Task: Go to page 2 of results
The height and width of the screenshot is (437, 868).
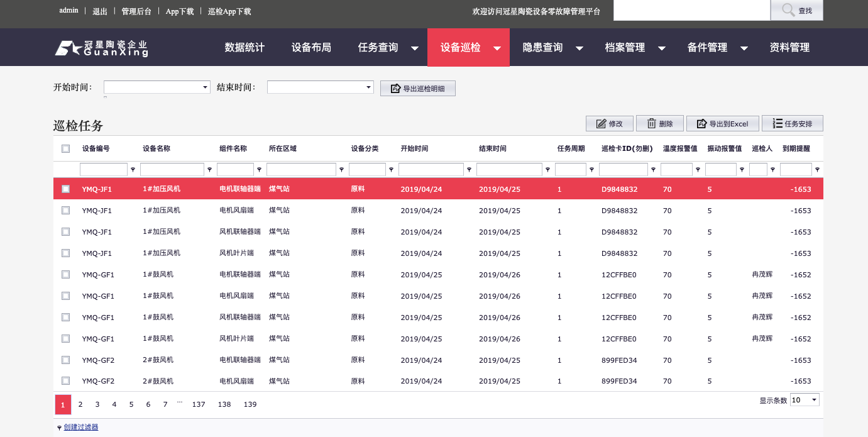Action: pyautogui.click(x=80, y=404)
